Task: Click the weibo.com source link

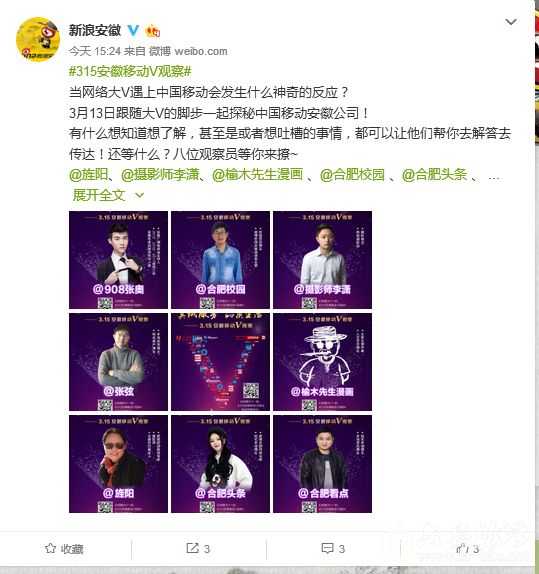Action: click(201, 51)
